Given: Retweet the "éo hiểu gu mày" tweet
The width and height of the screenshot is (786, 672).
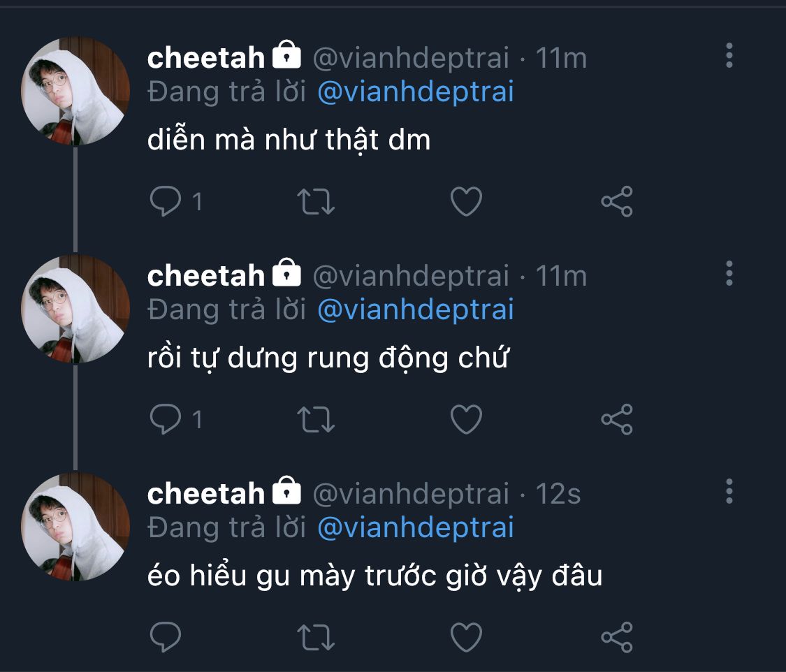Looking at the screenshot, I should point(316,636).
